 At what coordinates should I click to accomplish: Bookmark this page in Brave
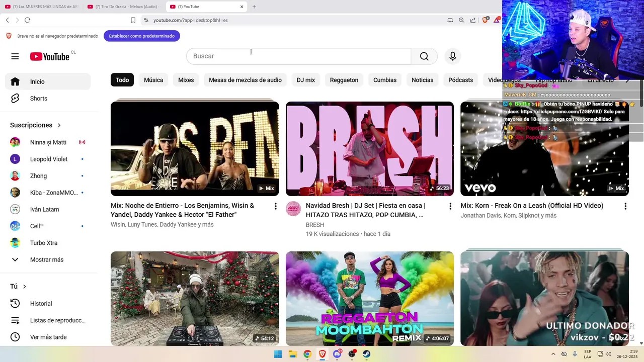[133, 20]
